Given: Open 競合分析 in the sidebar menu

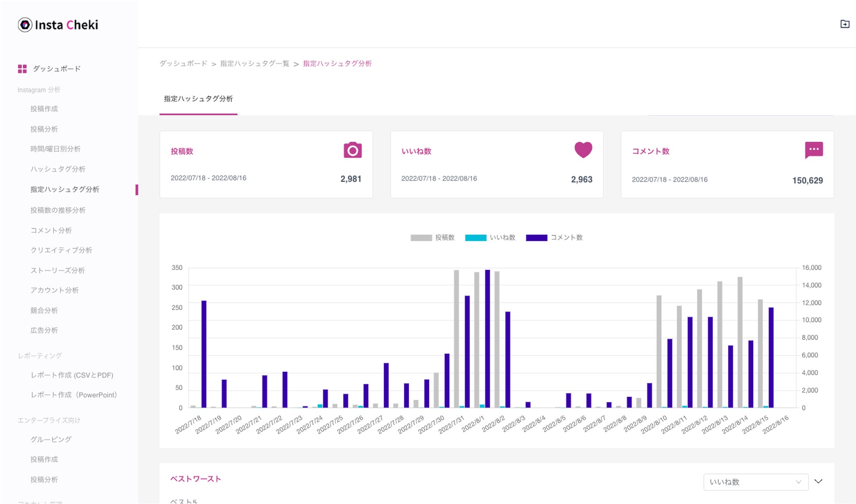Looking at the screenshot, I should click(44, 310).
